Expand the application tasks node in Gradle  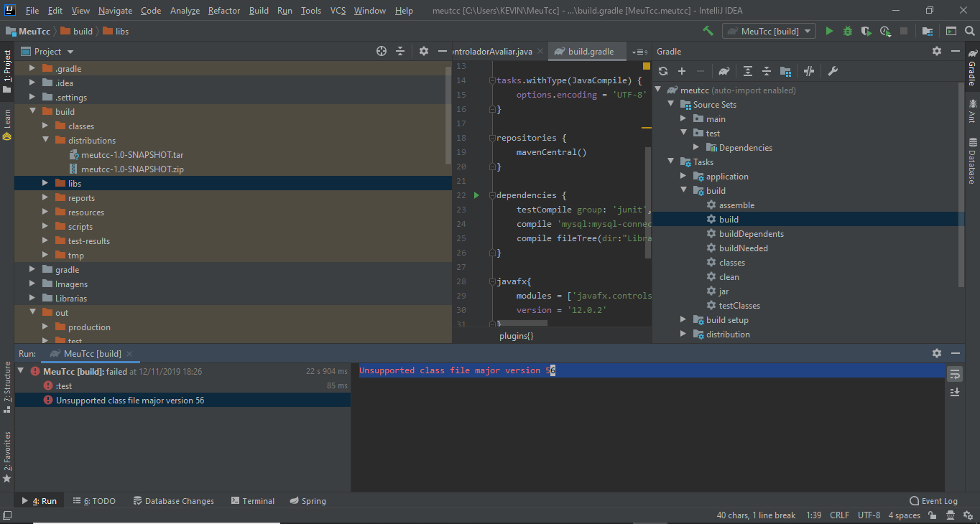pos(683,177)
